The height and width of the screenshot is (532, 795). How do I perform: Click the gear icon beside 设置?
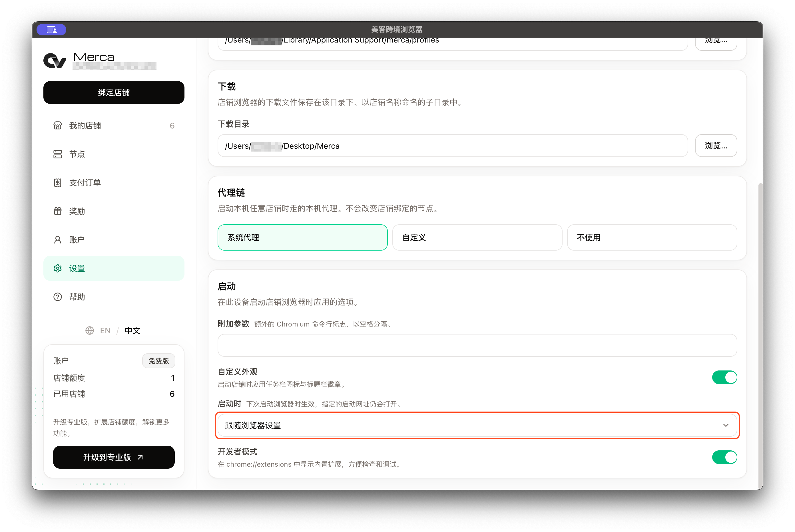pyautogui.click(x=58, y=268)
